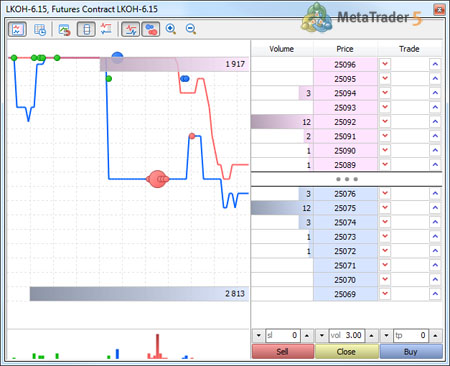The height and width of the screenshot is (366, 450).
Task: Open the Time and Sales table icon
Action: click(x=40, y=29)
